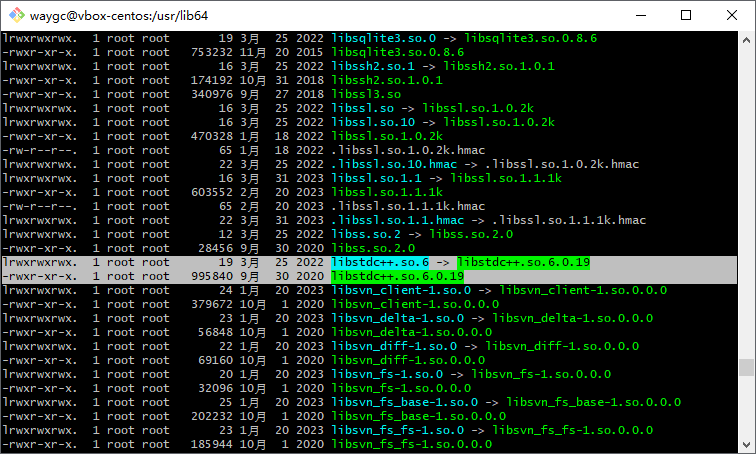The image size is (756, 454).
Task: Click symlink libssl.so.1.1
Action: click(x=377, y=178)
